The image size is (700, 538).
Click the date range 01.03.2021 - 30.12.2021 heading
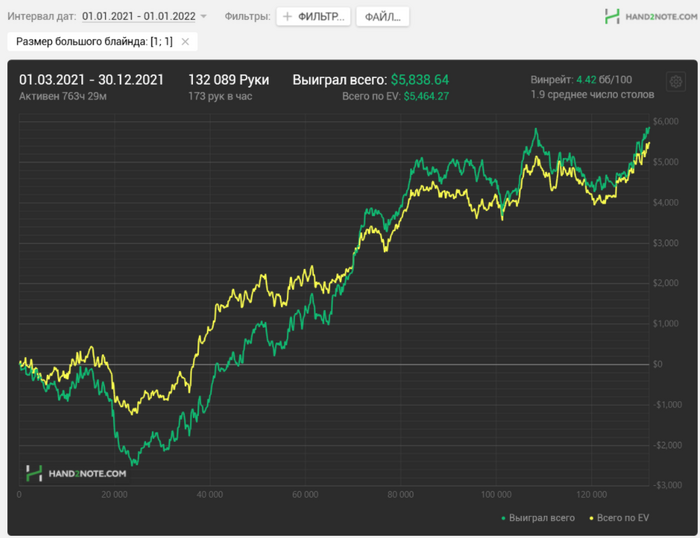pos(92,80)
